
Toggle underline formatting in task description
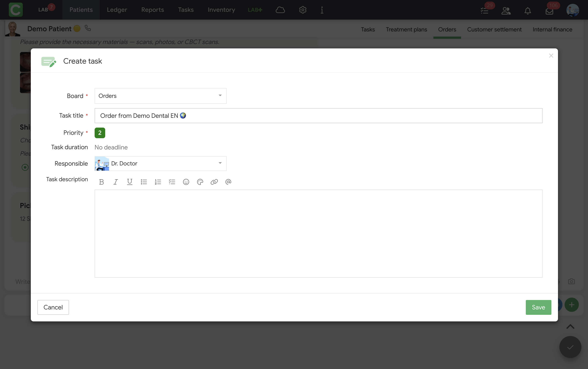(x=130, y=182)
